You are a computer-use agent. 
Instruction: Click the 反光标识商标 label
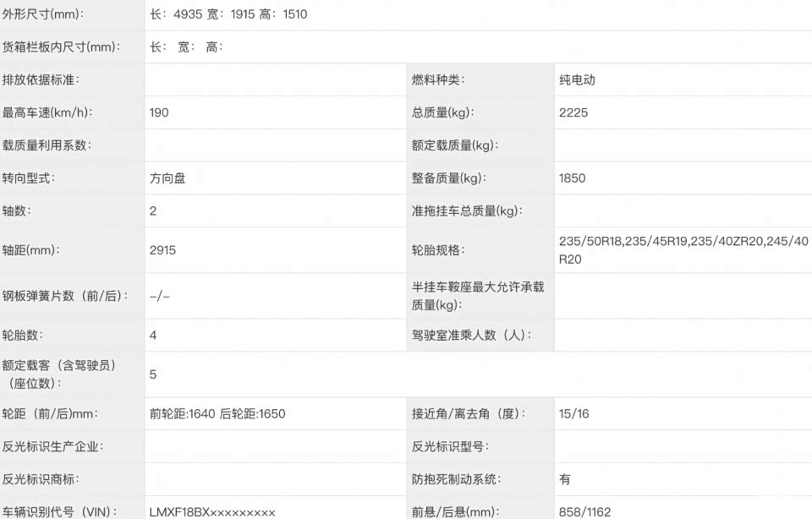41,480
